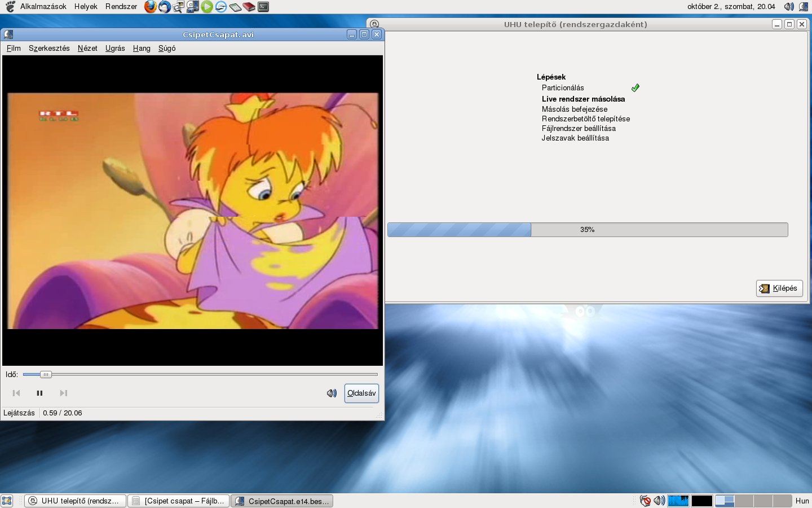812x508 pixels.
Task: Open the blue round messenger launcher icon
Action: [x=221, y=7]
